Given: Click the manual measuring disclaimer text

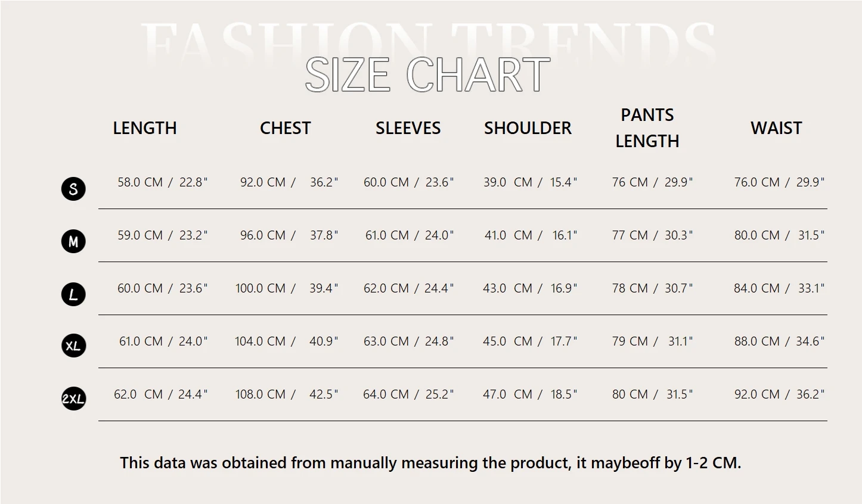Looking at the screenshot, I should 430,463.
